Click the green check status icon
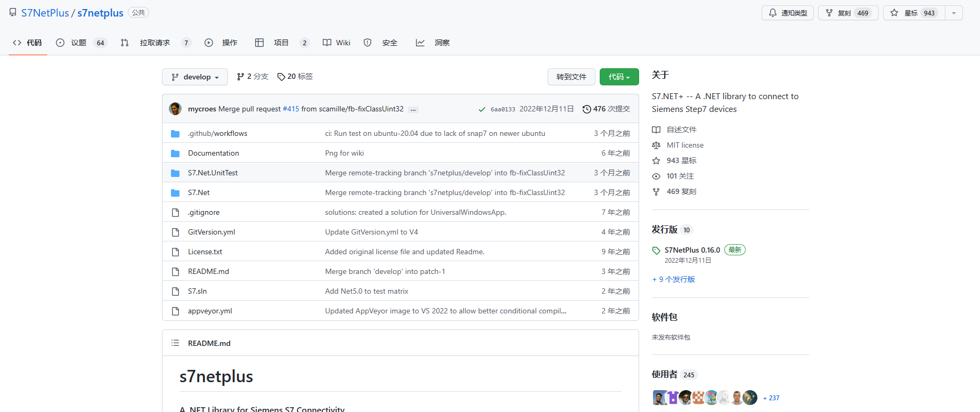980x412 pixels. [x=482, y=109]
